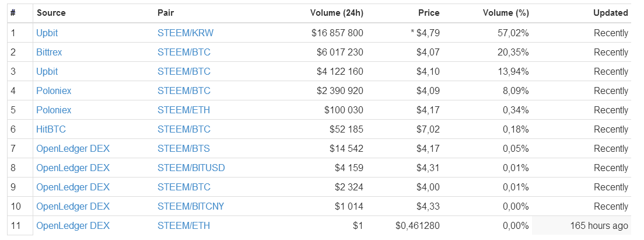Click the Source column header
Screen dimensions: 644x240
tap(51, 12)
